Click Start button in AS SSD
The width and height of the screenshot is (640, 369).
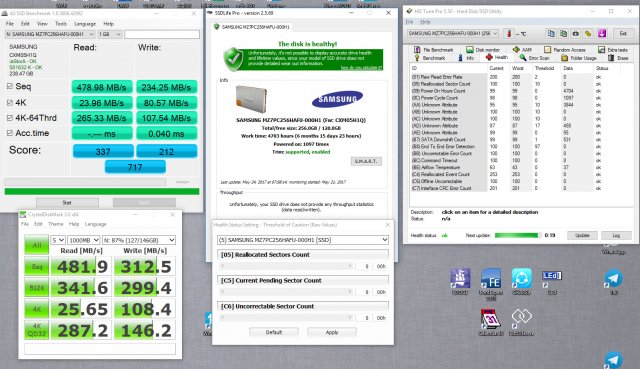pos(67,202)
